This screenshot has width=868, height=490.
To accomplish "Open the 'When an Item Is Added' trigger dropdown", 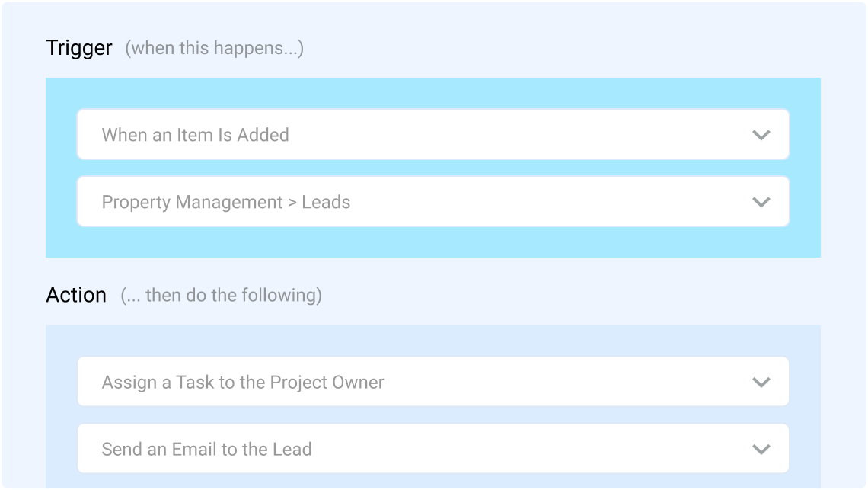I will point(432,135).
